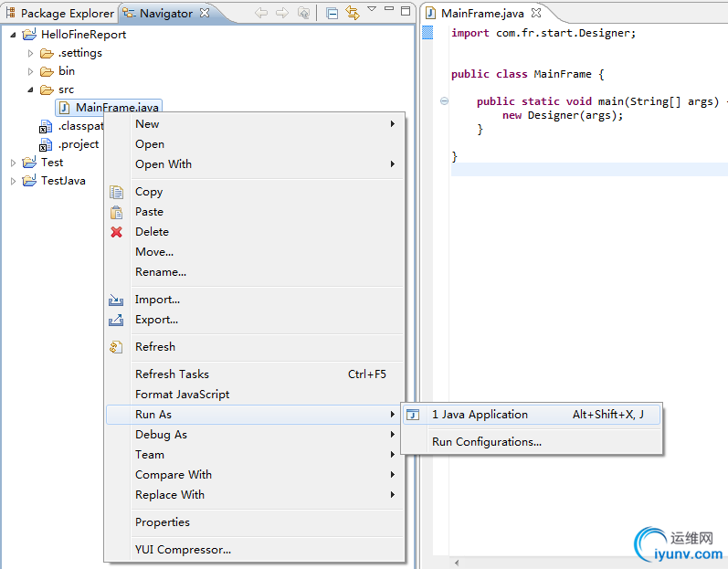Choose Copy from the context menu
This screenshot has height=569, width=728.
[256, 192]
